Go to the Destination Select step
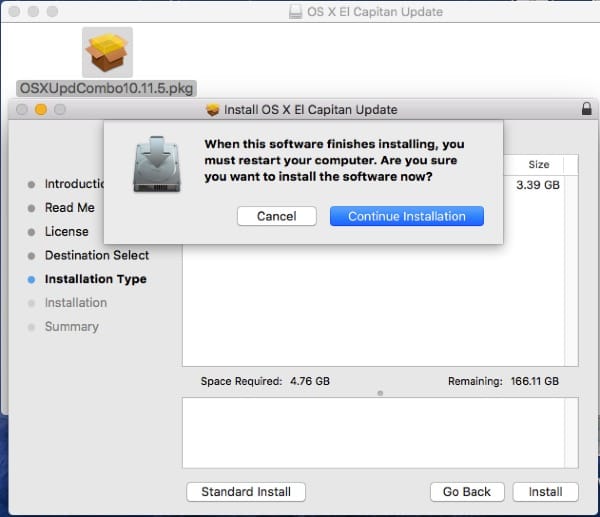This screenshot has width=600, height=517. tap(97, 256)
